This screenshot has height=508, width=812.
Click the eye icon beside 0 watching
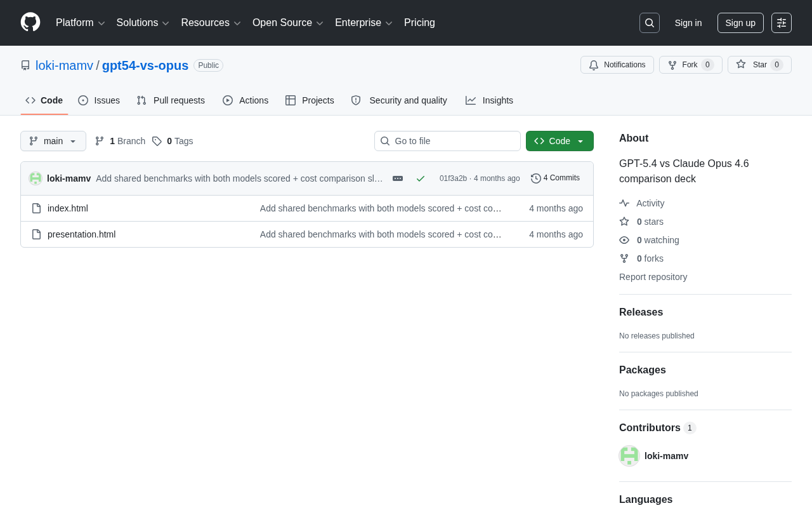[x=624, y=240]
